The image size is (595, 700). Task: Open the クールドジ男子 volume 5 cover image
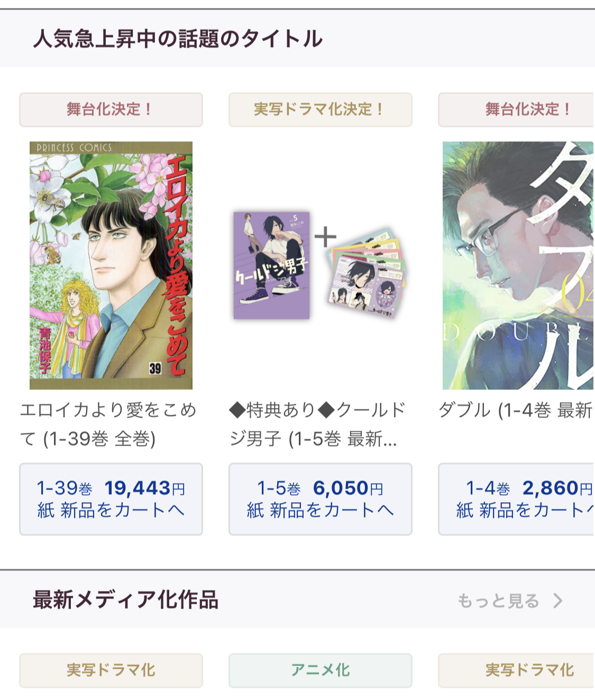[272, 266]
